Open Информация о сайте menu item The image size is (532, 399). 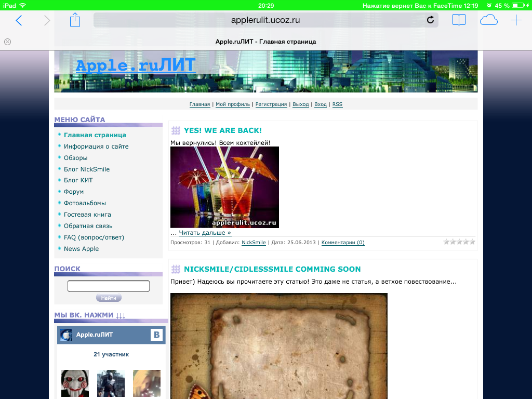96,147
